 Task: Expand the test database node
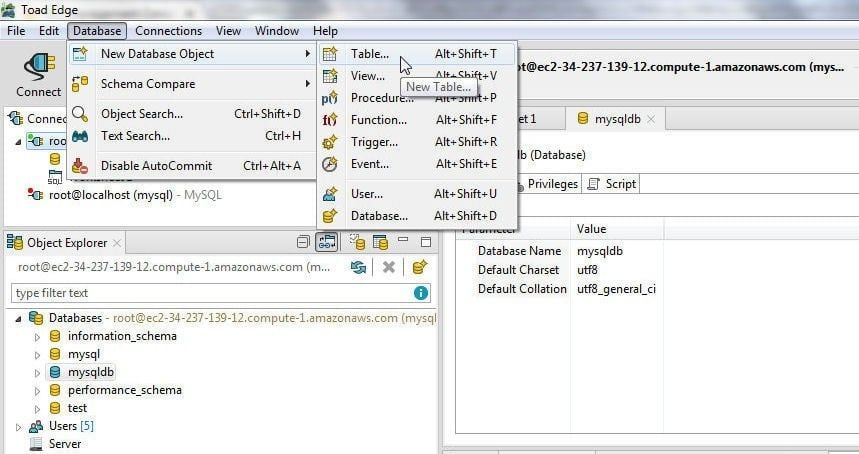(37, 409)
